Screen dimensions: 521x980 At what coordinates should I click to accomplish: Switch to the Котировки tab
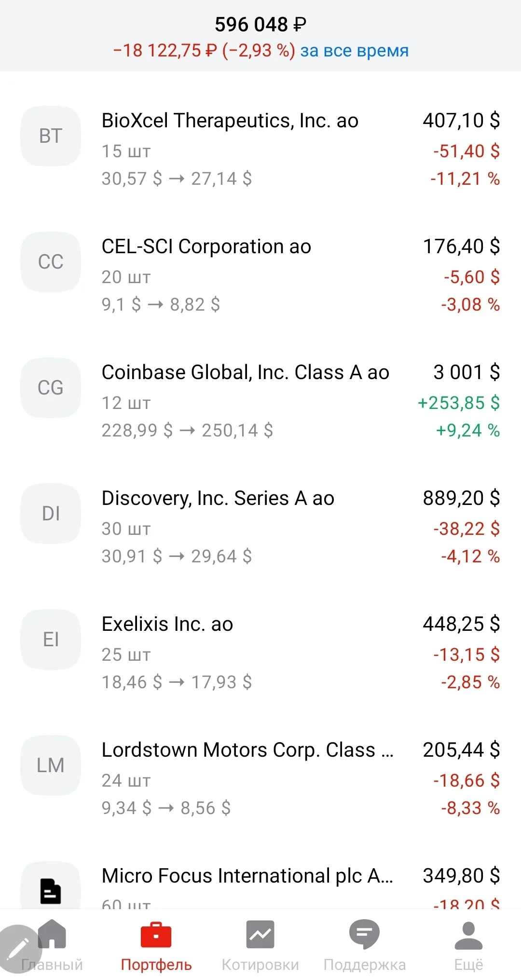(260, 945)
